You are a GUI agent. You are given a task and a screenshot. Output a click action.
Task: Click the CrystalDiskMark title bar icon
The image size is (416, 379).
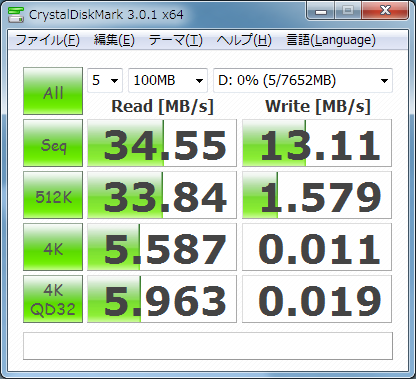(16, 14)
